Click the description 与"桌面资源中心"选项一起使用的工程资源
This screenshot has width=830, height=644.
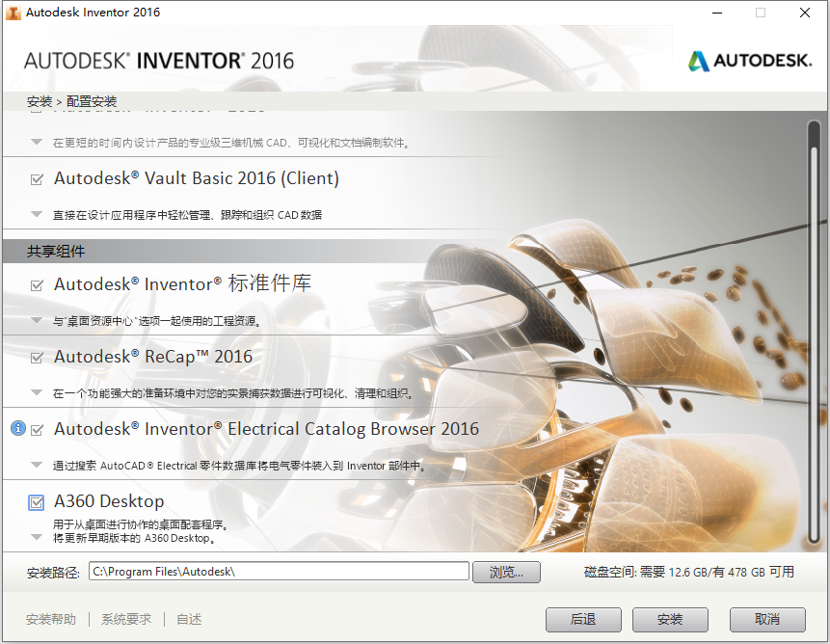157,321
